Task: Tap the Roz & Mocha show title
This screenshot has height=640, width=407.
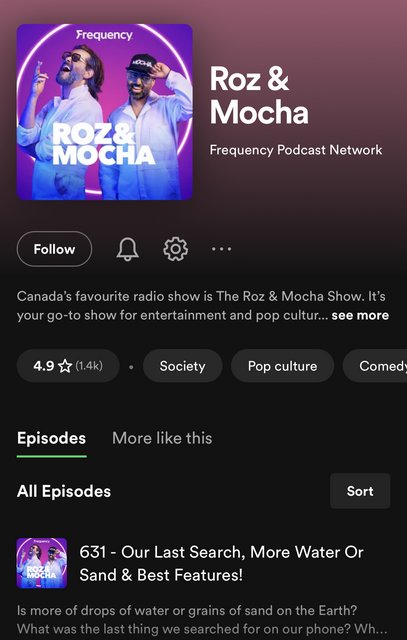Action: coord(259,95)
